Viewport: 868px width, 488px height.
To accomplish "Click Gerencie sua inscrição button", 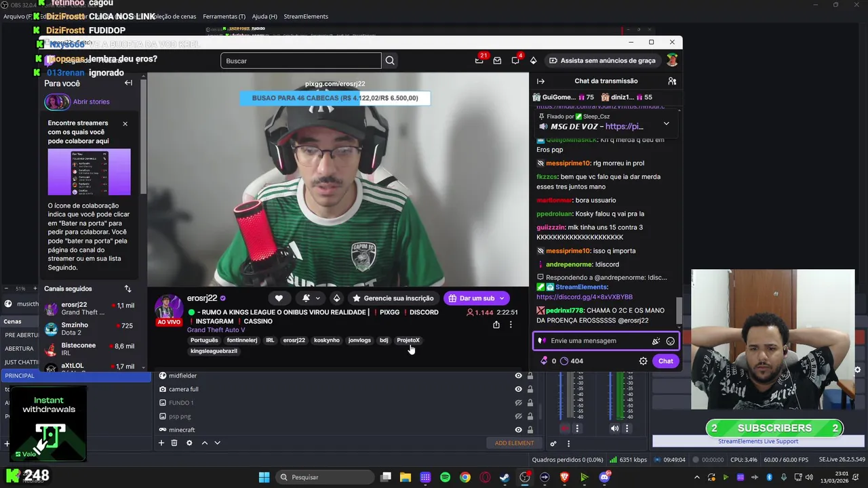I will pyautogui.click(x=392, y=298).
